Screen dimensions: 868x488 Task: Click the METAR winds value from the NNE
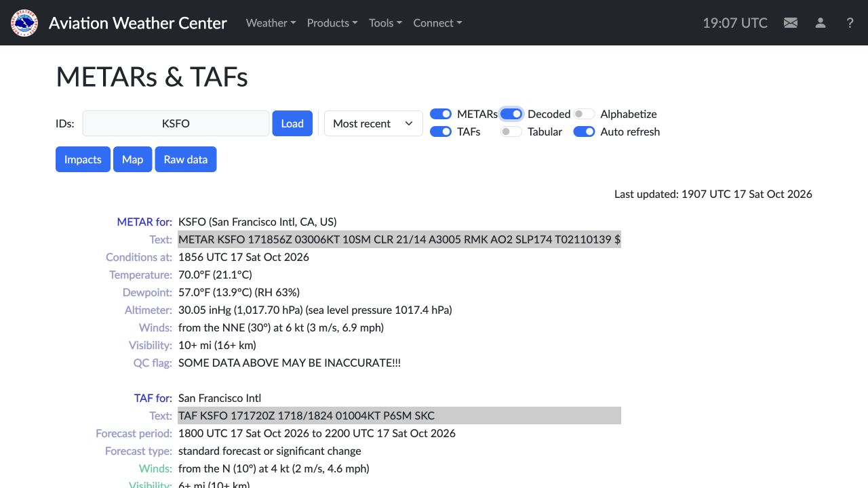281,327
